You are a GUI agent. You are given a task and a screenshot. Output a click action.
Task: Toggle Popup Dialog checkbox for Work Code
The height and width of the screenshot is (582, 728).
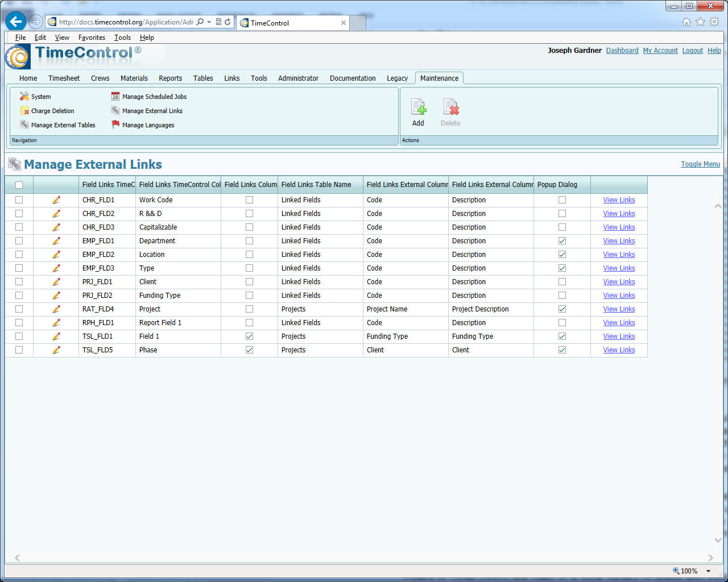click(562, 200)
